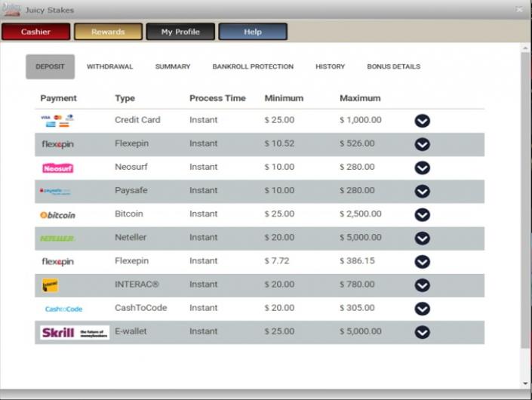
Task: Click the Skrill logo
Action: (x=75, y=332)
